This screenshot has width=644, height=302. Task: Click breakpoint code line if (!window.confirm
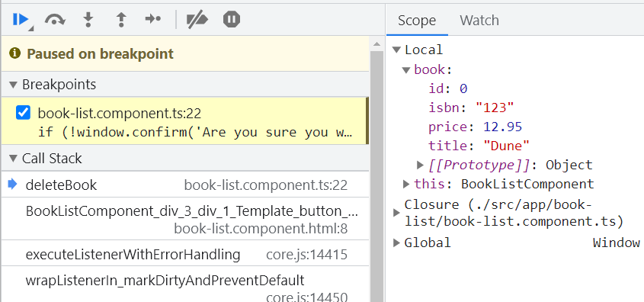click(x=195, y=132)
